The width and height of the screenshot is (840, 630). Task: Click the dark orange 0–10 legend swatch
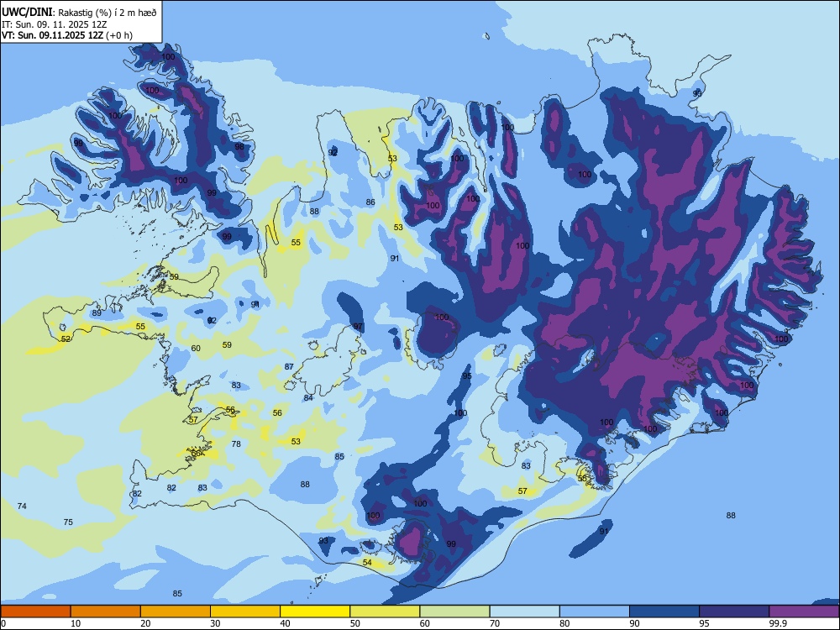point(35,612)
